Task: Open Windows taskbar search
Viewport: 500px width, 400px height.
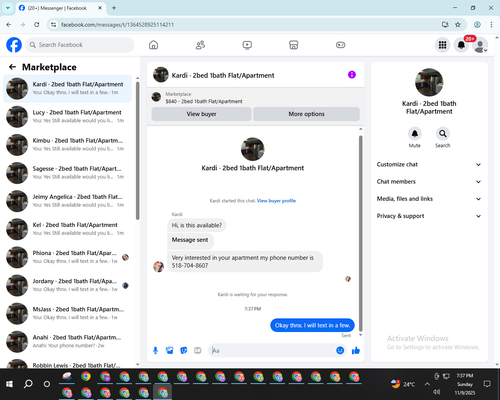Action: 28,384
